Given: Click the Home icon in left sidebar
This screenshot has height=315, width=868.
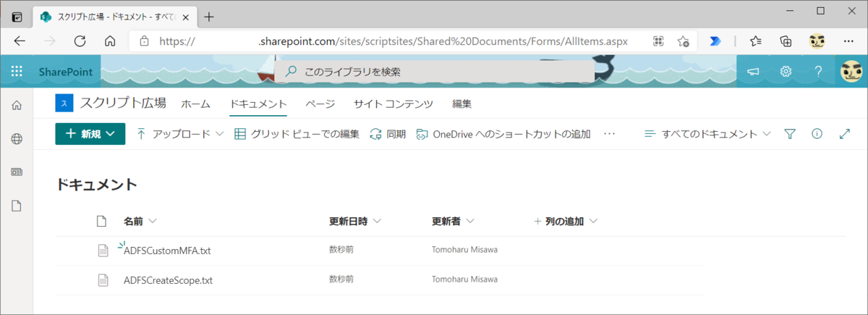Looking at the screenshot, I should pos(17,106).
